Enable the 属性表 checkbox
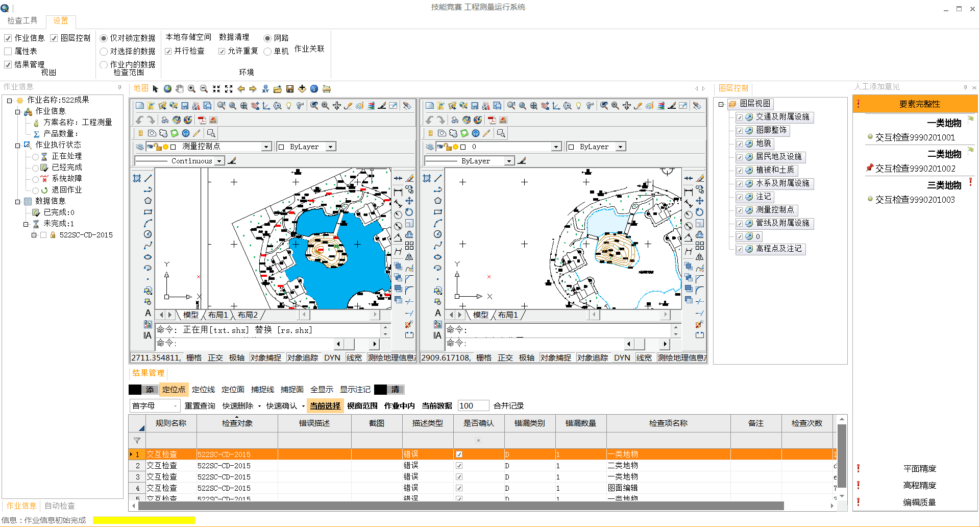Image resolution: width=980 pixels, height=527 pixels. point(8,52)
